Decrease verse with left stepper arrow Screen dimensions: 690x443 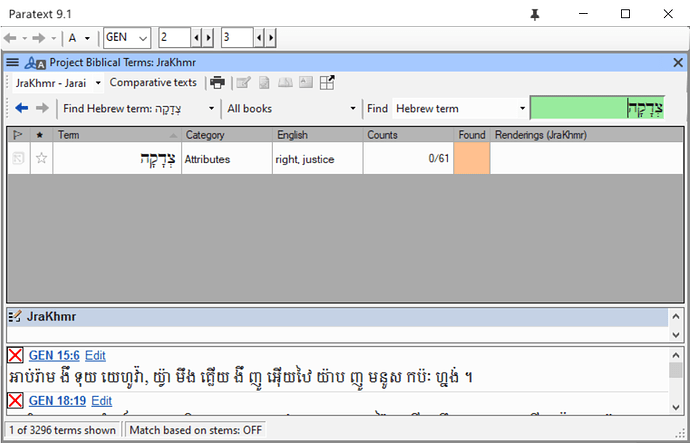259,38
